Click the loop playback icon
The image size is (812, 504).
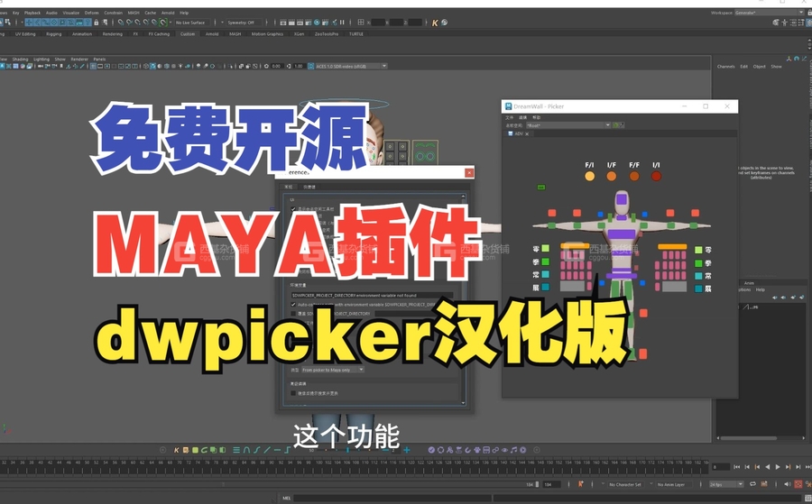752,484
